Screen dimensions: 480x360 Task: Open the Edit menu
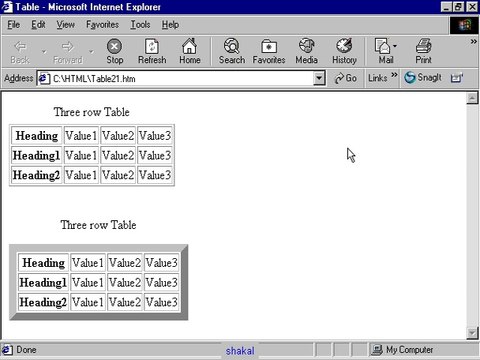[x=38, y=25]
